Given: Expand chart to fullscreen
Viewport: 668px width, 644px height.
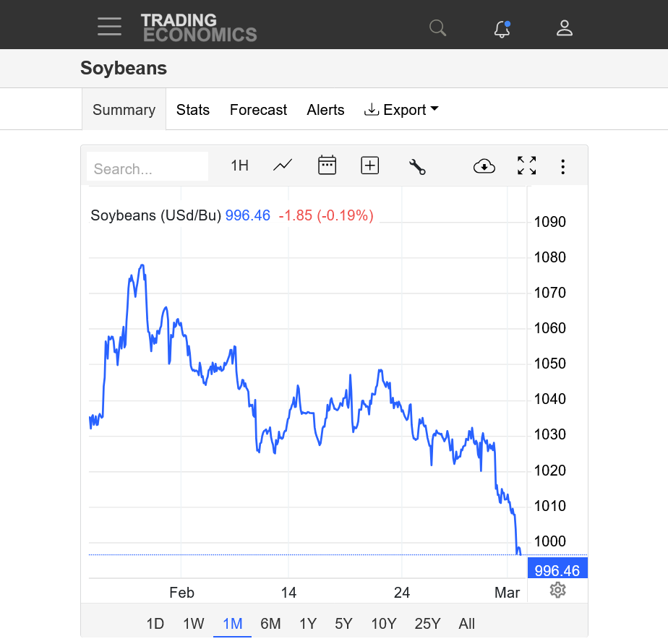Looking at the screenshot, I should 527,166.
